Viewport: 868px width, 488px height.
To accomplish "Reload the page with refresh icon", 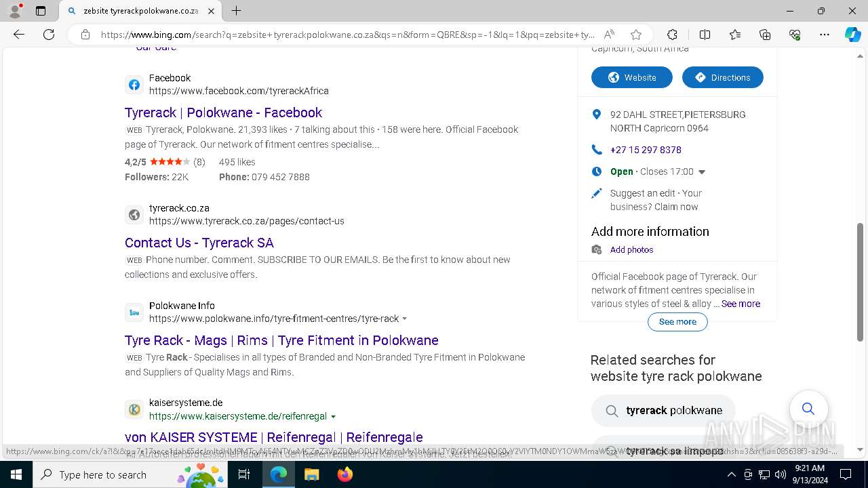I will click(49, 35).
